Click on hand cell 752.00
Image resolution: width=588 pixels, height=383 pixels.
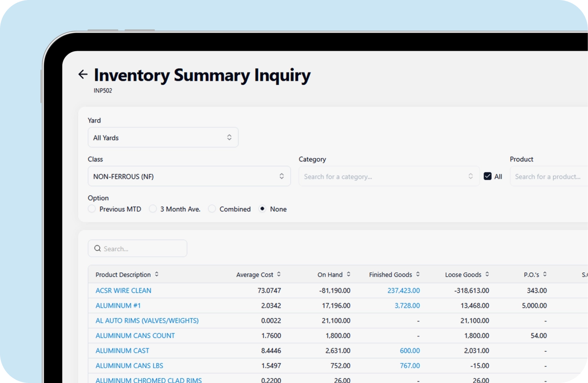pyautogui.click(x=341, y=366)
